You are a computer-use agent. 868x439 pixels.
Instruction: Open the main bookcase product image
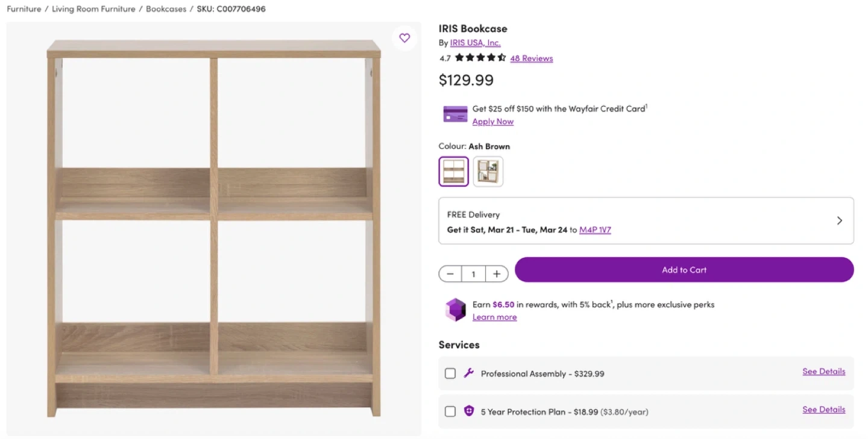(214, 229)
